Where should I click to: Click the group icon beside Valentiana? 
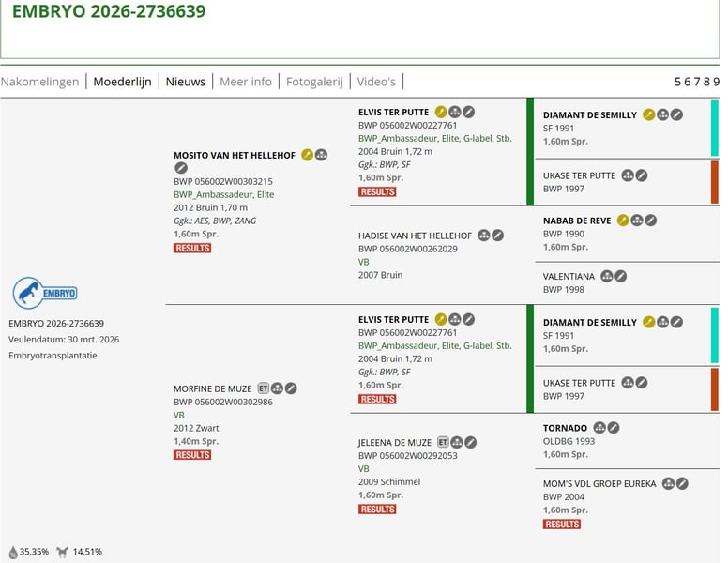[606, 277]
